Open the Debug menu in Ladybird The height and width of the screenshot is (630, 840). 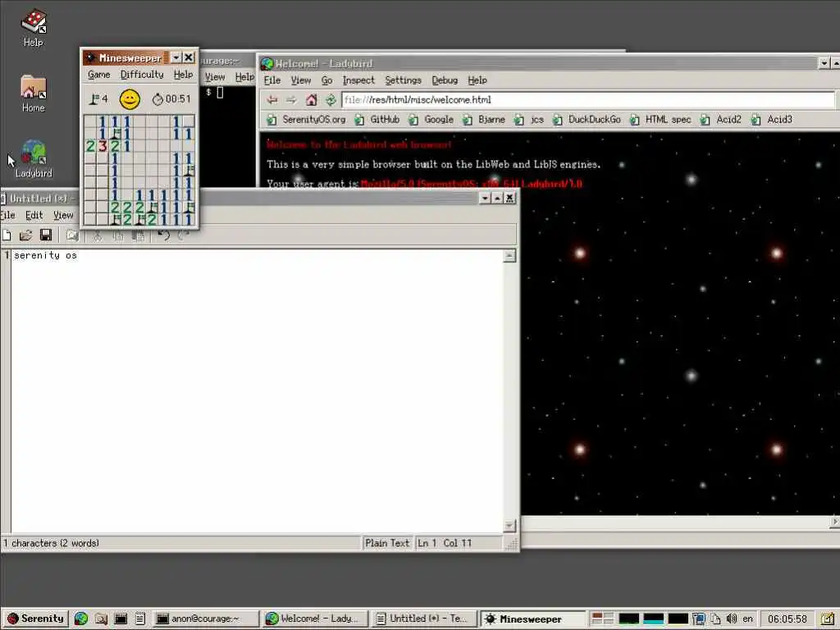445,80
